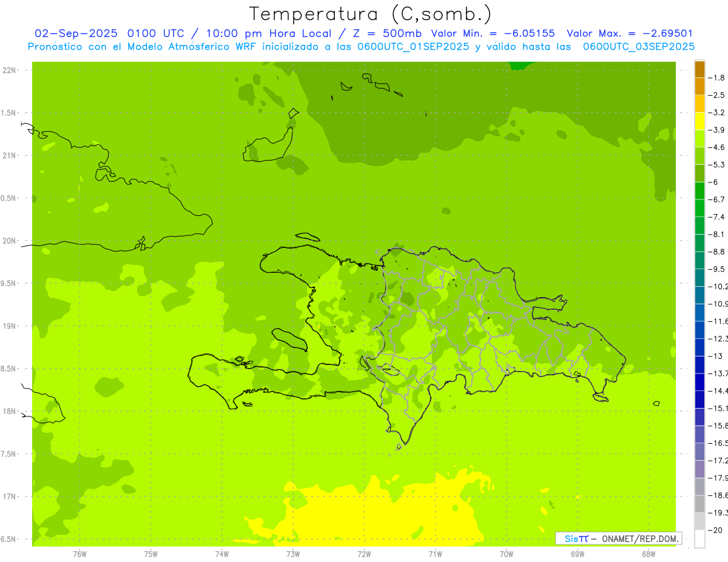Click the teal legend swatch between -8.8 and -9.5

coord(699,260)
